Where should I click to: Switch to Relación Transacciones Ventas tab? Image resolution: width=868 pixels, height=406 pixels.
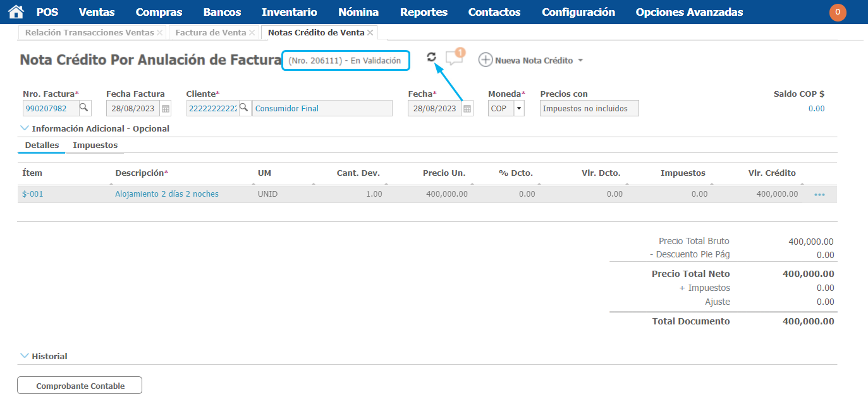coord(89,32)
